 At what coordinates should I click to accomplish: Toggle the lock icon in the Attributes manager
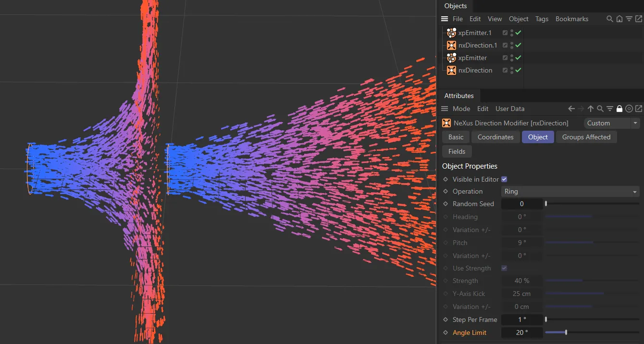tap(619, 109)
